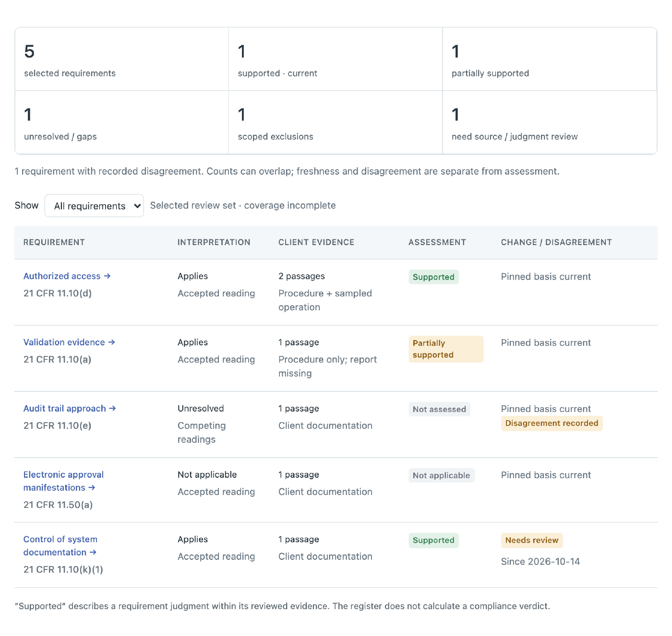Select the unresolved / gaps summary card
Screen dimensions: 672x636
click(122, 122)
